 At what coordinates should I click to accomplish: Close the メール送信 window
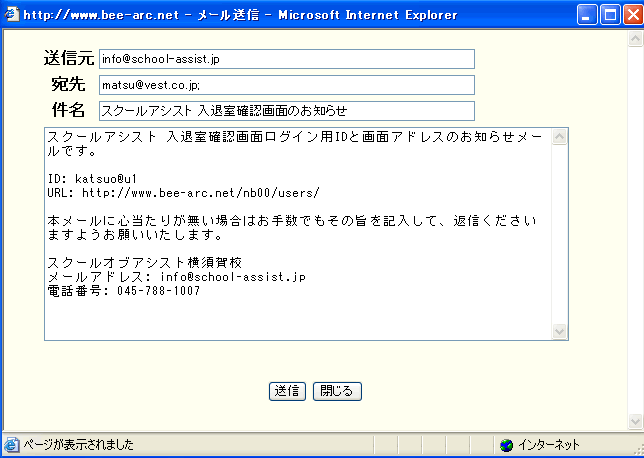[x=633, y=15]
